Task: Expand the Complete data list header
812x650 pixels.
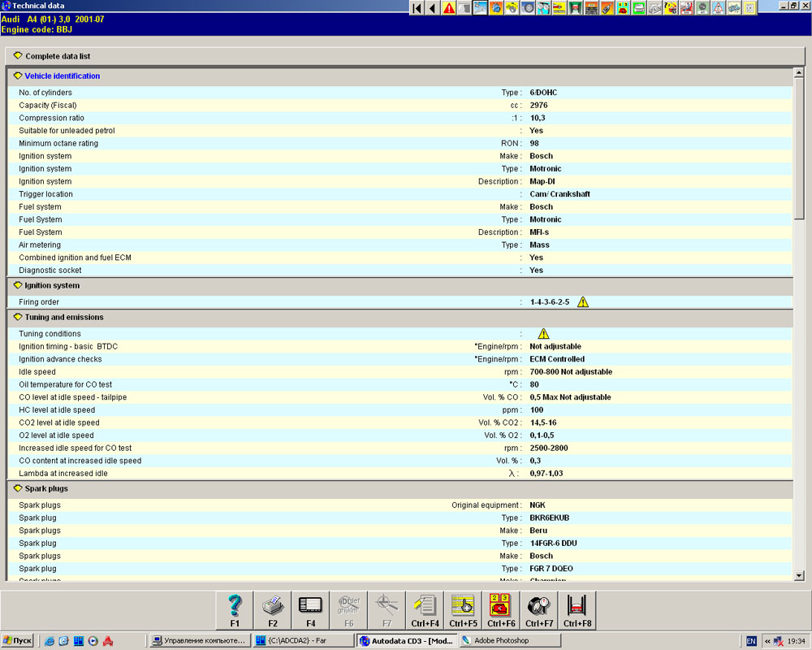Action: click(18, 56)
